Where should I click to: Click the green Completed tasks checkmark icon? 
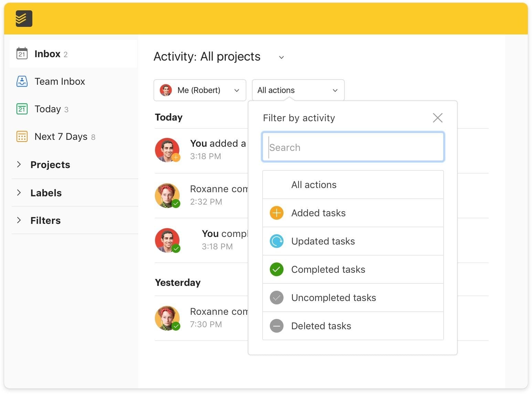pyautogui.click(x=276, y=269)
